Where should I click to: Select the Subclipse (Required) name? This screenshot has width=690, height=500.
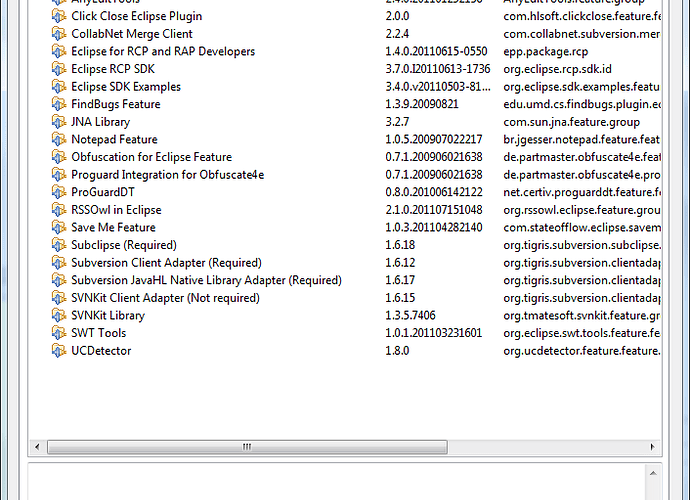pos(124,245)
